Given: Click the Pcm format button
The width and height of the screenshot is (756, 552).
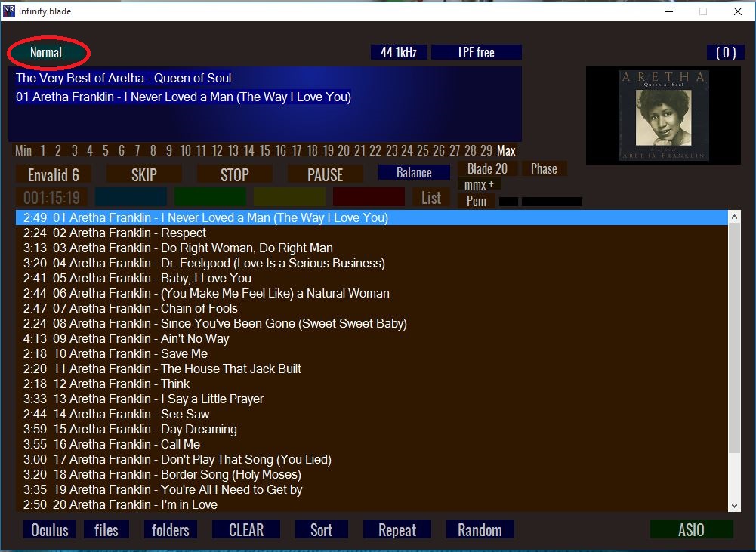Looking at the screenshot, I should 477,201.
